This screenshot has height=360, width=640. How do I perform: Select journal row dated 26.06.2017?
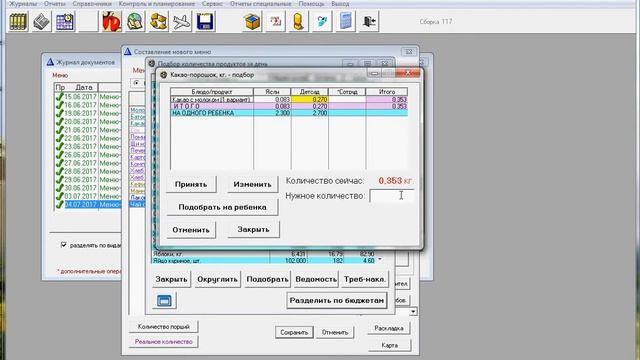coord(88,155)
